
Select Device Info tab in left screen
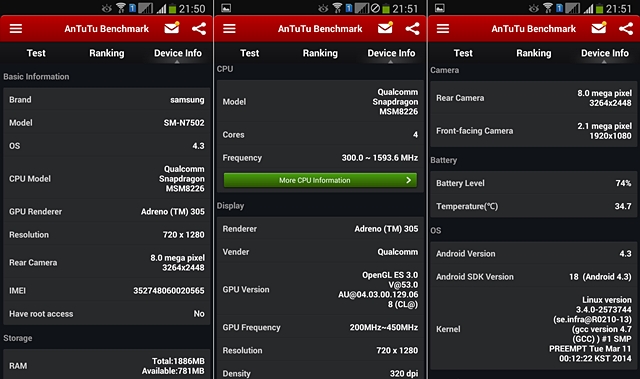pos(178,53)
